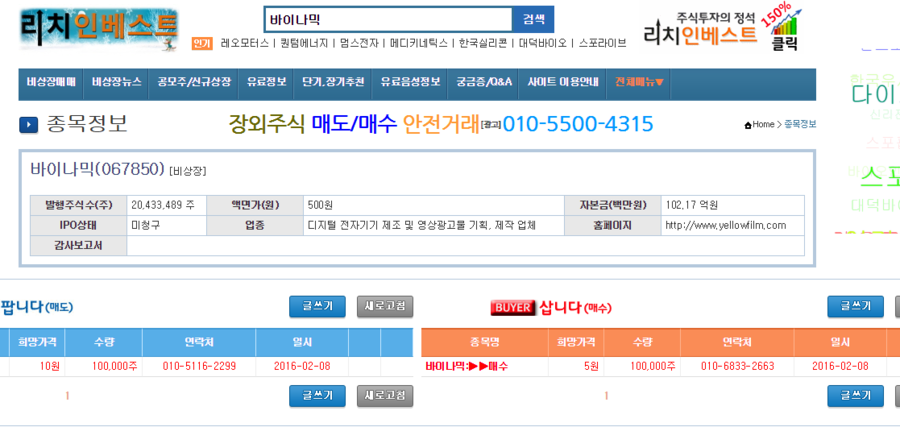Click the 20,433,489 주 shares value
Viewport: 900px width, 427px height.
coord(163,205)
